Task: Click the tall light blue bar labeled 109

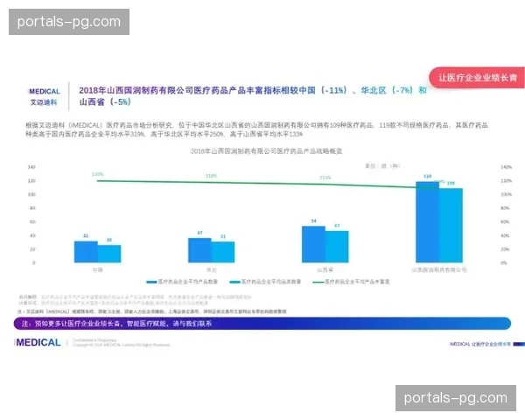Action: pyautogui.click(x=451, y=225)
